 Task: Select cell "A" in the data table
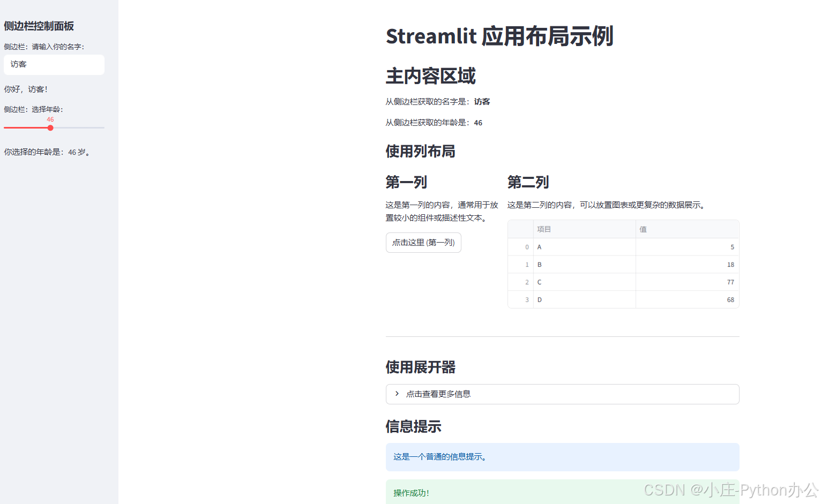point(539,247)
